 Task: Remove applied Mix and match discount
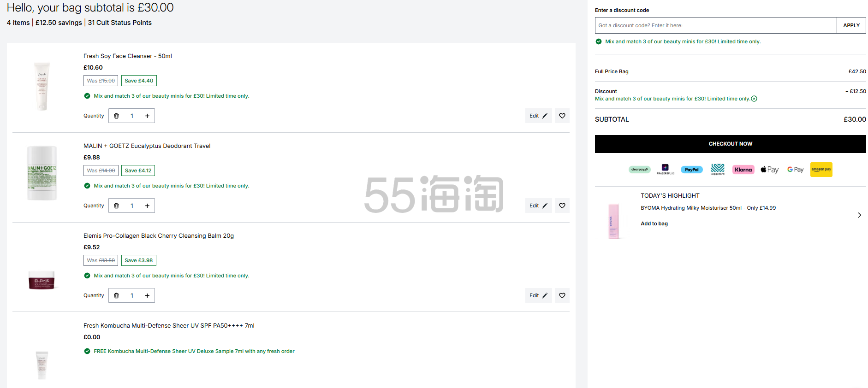[x=754, y=99]
